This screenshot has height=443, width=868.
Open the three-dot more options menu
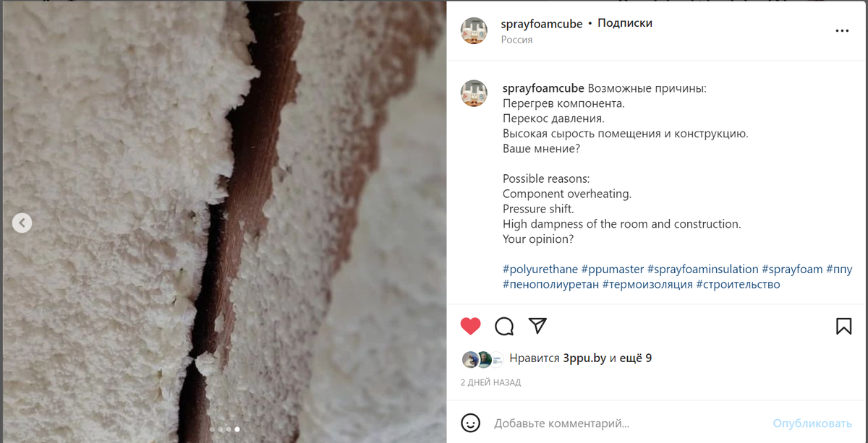pyautogui.click(x=842, y=31)
